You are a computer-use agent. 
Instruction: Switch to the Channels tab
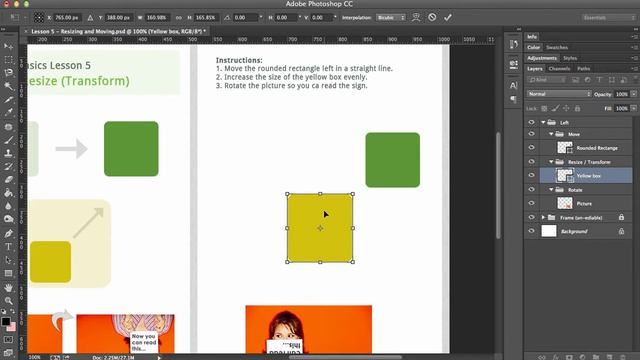(559, 69)
